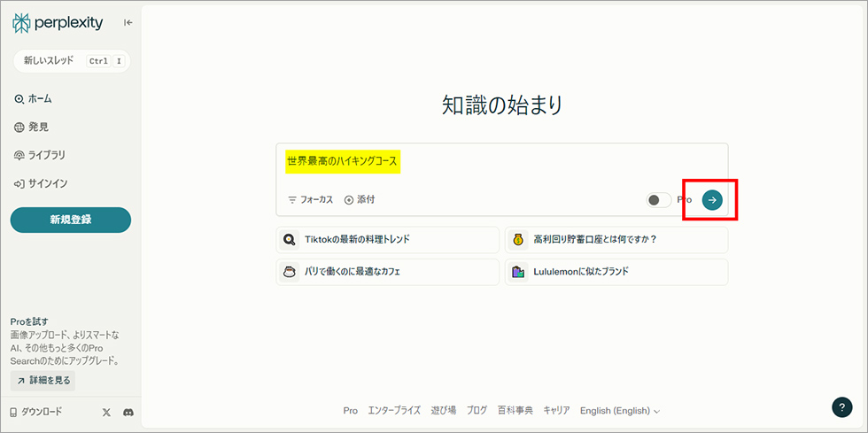868x433 pixels.
Task: Click the money bag icon on savings suggestion
Action: (x=517, y=240)
